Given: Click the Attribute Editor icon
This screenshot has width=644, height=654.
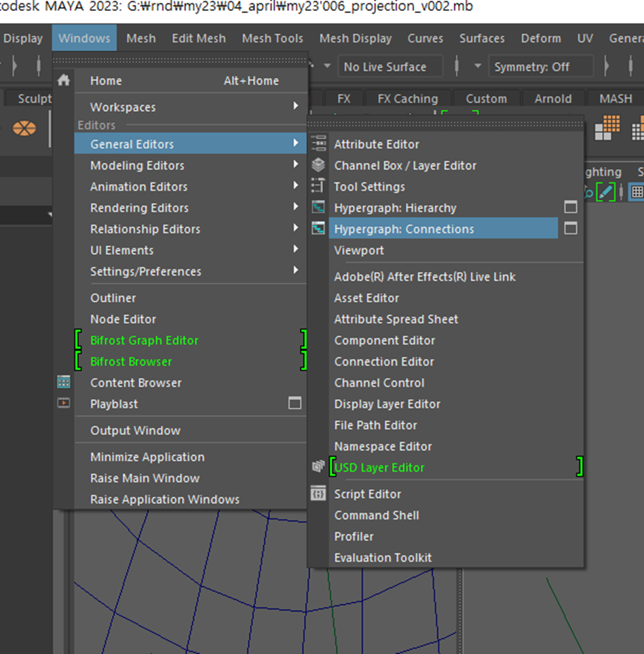Looking at the screenshot, I should pyautogui.click(x=319, y=143).
